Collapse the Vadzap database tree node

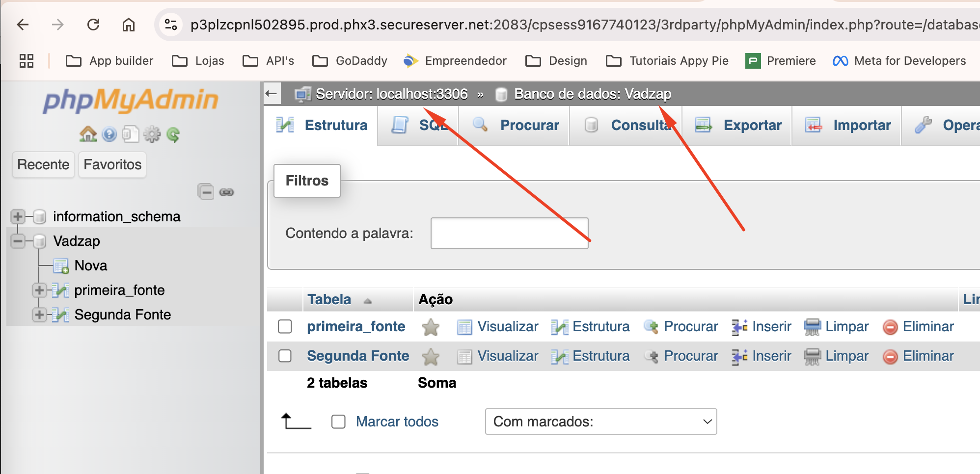18,241
